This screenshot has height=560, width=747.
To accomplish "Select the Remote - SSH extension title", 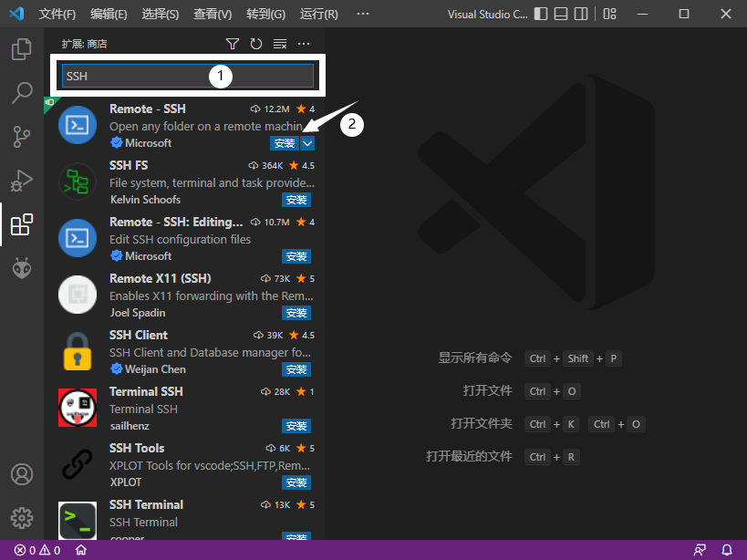I will [147, 109].
